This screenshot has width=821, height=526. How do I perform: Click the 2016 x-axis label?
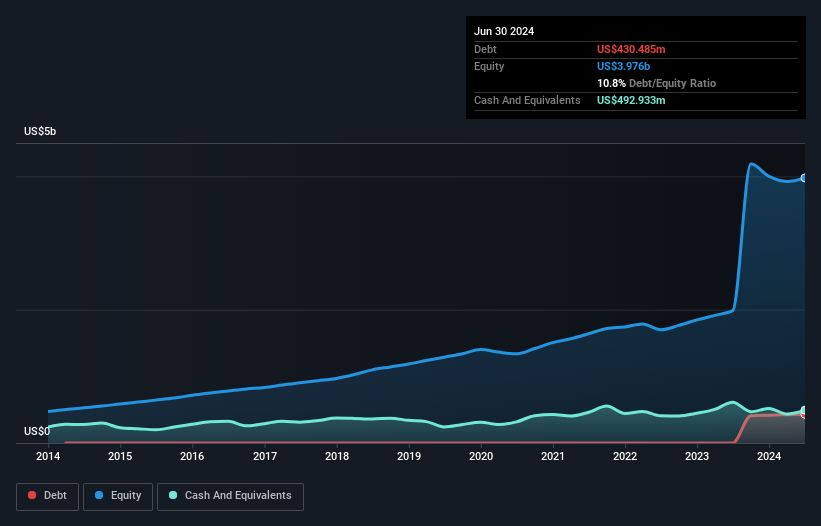tap(192, 456)
